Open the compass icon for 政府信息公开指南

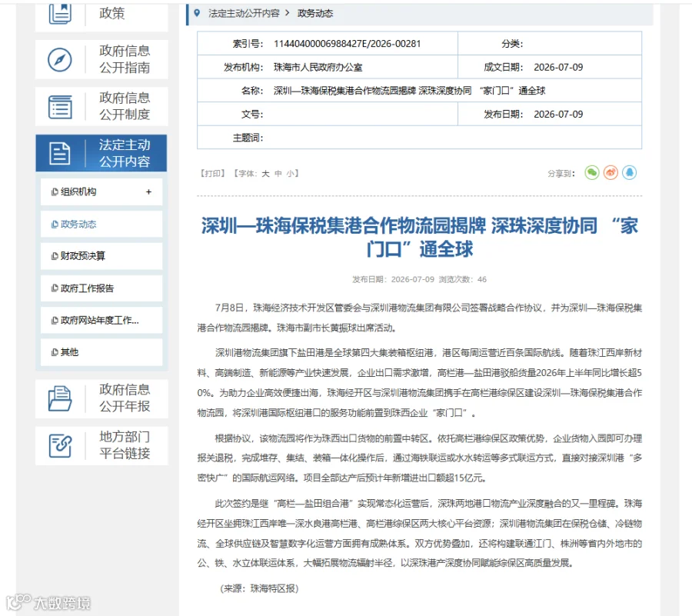click(59, 59)
